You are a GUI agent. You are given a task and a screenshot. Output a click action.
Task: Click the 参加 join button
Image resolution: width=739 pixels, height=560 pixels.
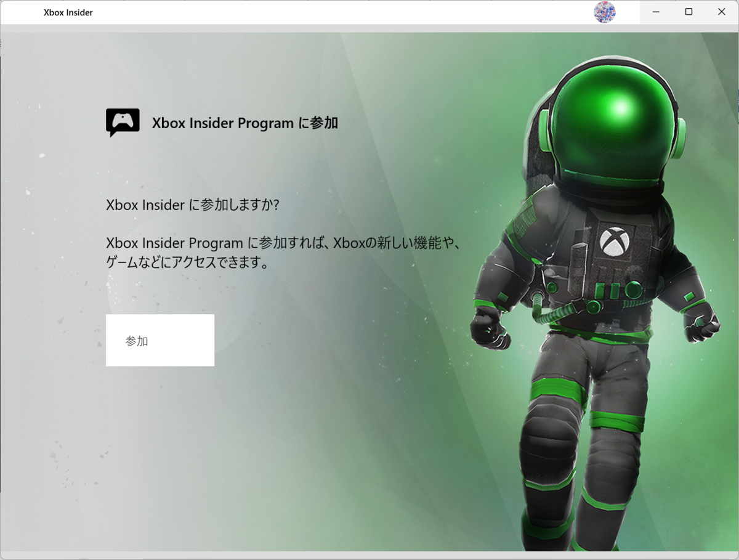pyautogui.click(x=160, y=340)
